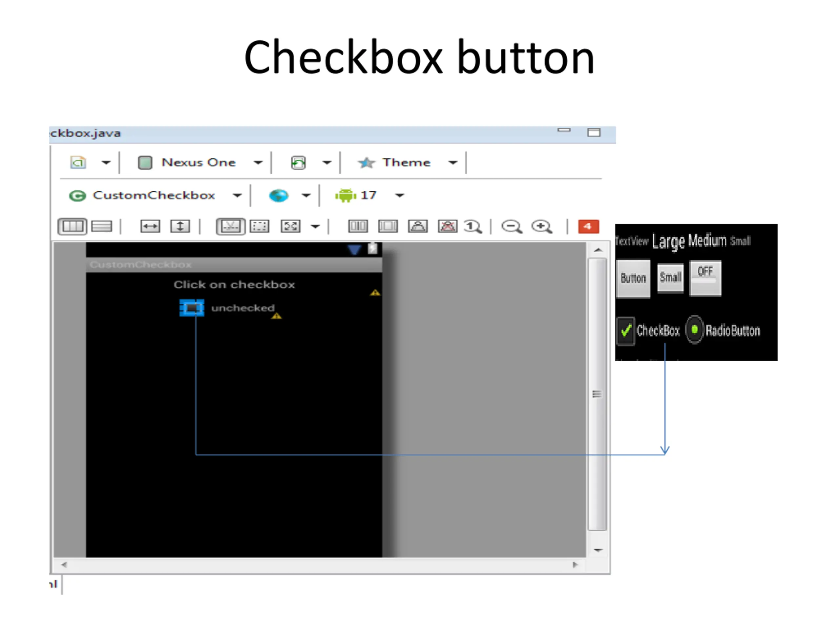Expand the Theme dropdown arrow
This screenshot has width=840, height=630.
click(453, 162)
